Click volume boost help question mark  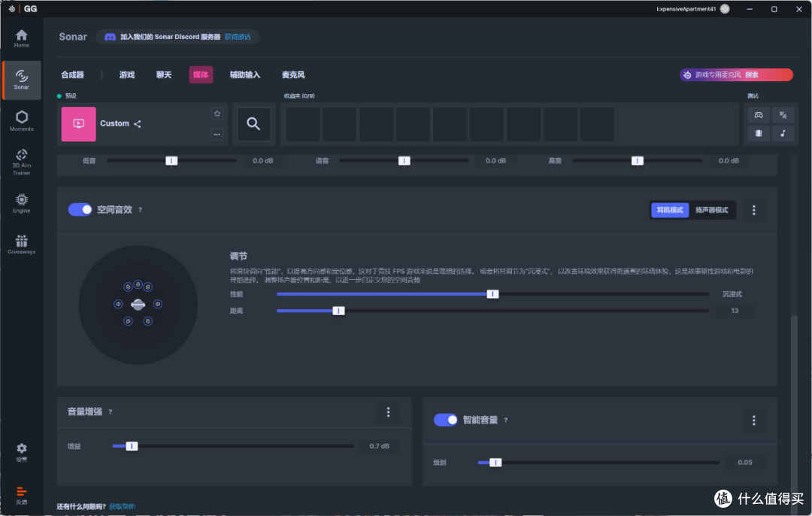click(111, 412)
